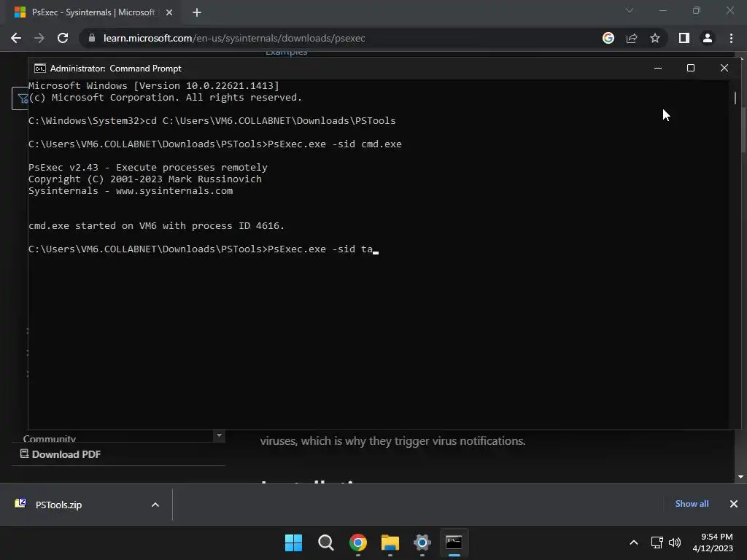Toggle Chrome side panel
Viewport: 747px width, 560px height.
coord(684,38)
